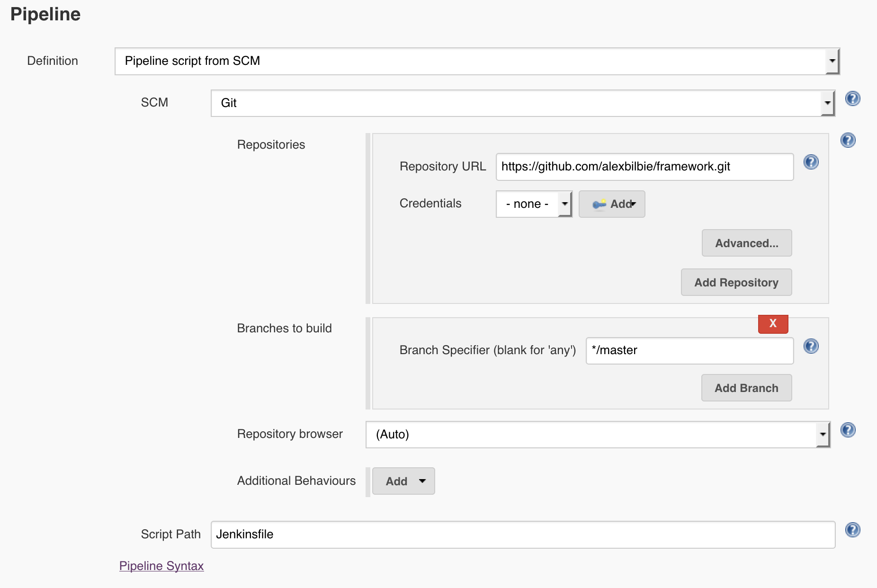Click the Advanced... button
Screen dimensions: 877x588
tap(746, 243)
